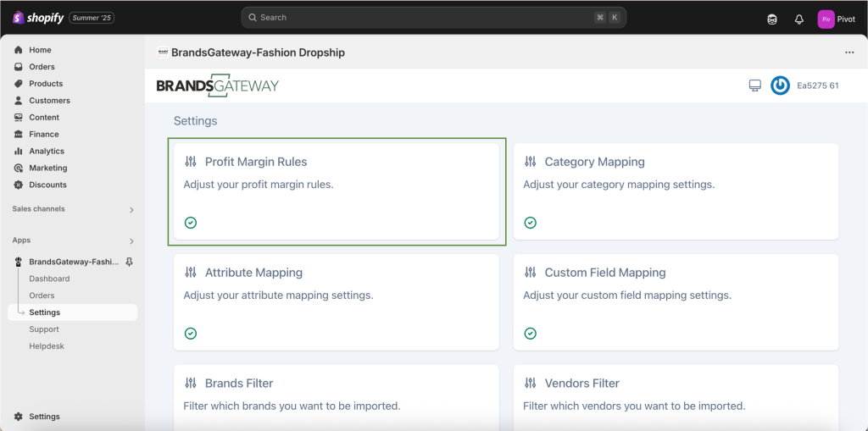
Task: Open Brands Filter card
Action: 336,398
